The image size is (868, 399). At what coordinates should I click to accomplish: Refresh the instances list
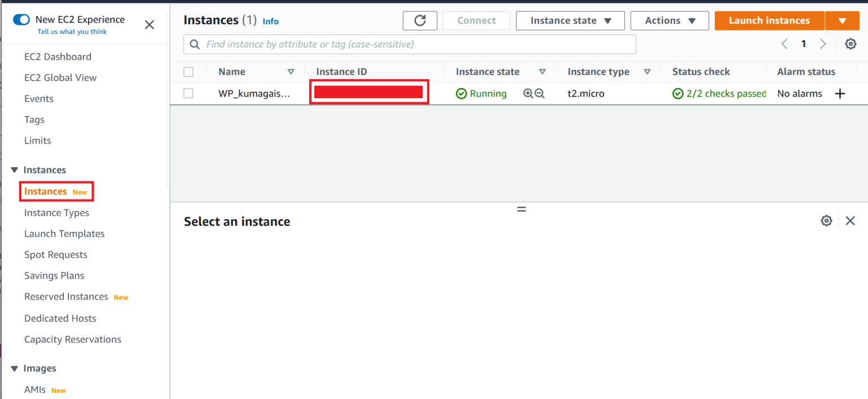[x=420, y=20]
